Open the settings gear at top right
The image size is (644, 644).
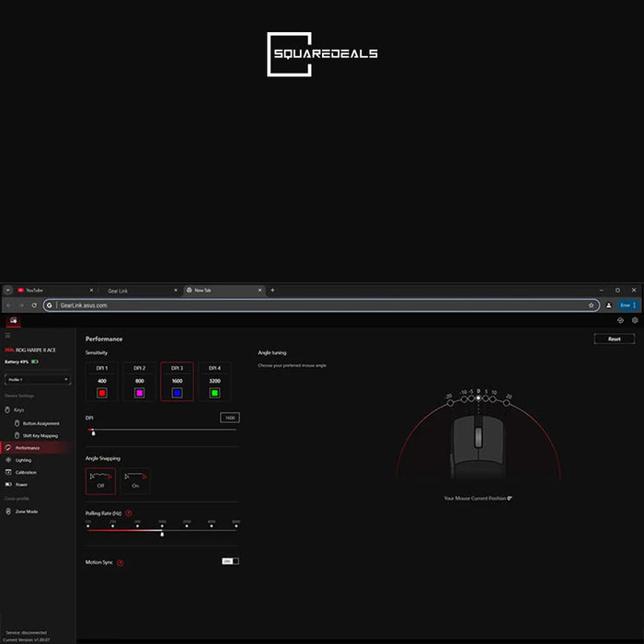(635, 320)
